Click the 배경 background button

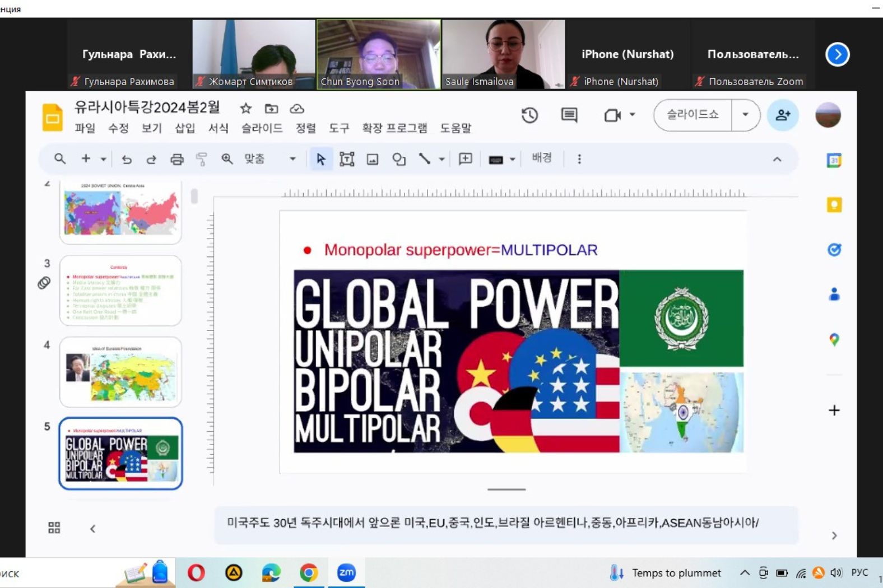[541, 158]
